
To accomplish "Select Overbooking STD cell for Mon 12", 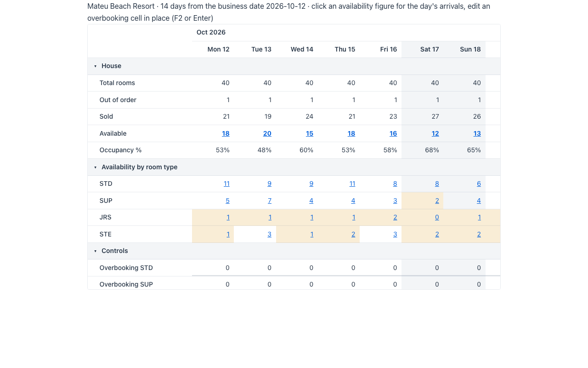I will click(213, 268).
